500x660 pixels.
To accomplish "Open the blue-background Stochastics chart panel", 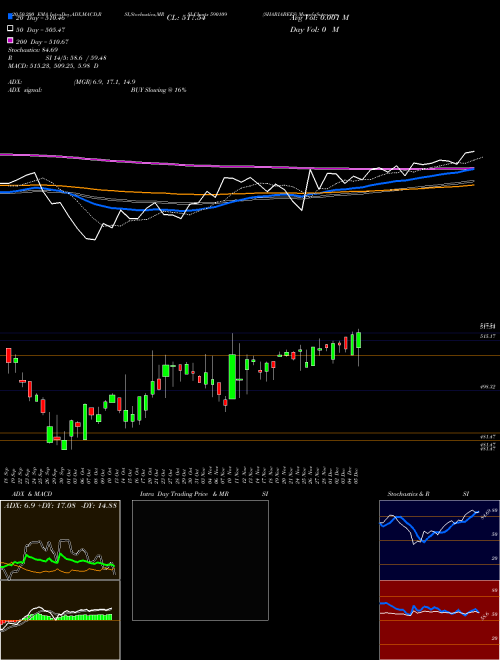I will click(439, 540).
